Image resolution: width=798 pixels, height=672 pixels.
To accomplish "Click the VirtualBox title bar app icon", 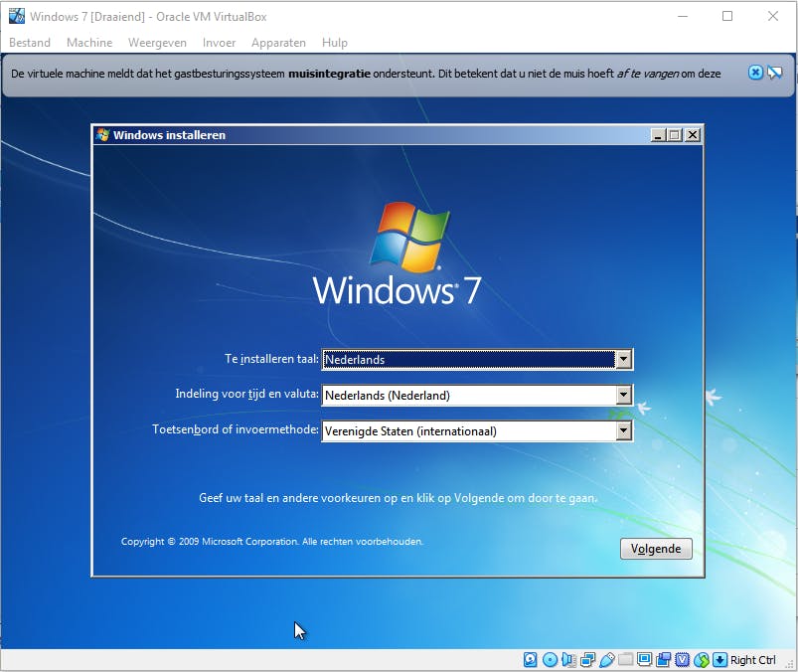I will [x=17, y=16].
